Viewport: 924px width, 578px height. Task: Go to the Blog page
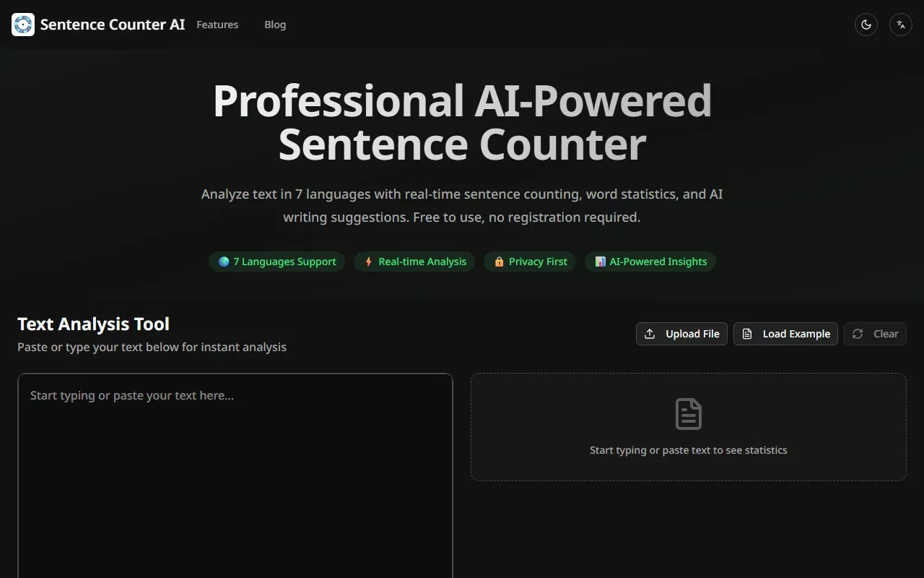(275, 25)
